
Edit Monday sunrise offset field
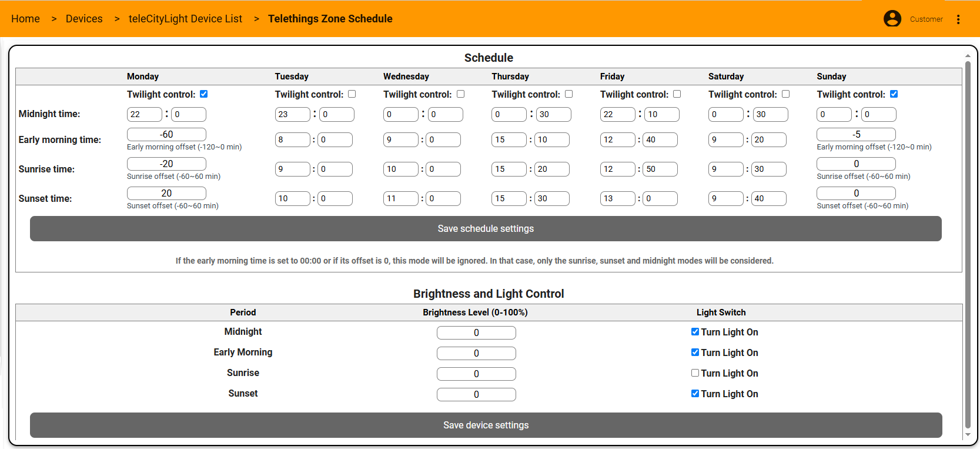(166, 164)
